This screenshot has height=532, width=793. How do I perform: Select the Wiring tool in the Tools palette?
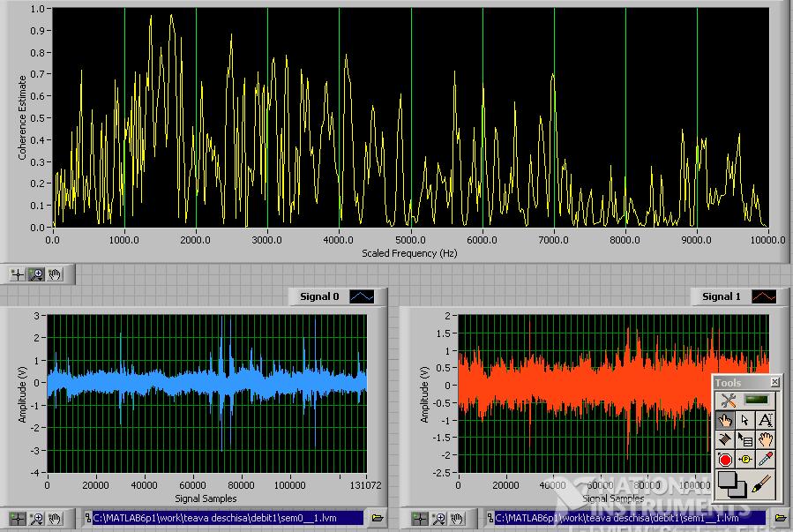coord(724,439)
